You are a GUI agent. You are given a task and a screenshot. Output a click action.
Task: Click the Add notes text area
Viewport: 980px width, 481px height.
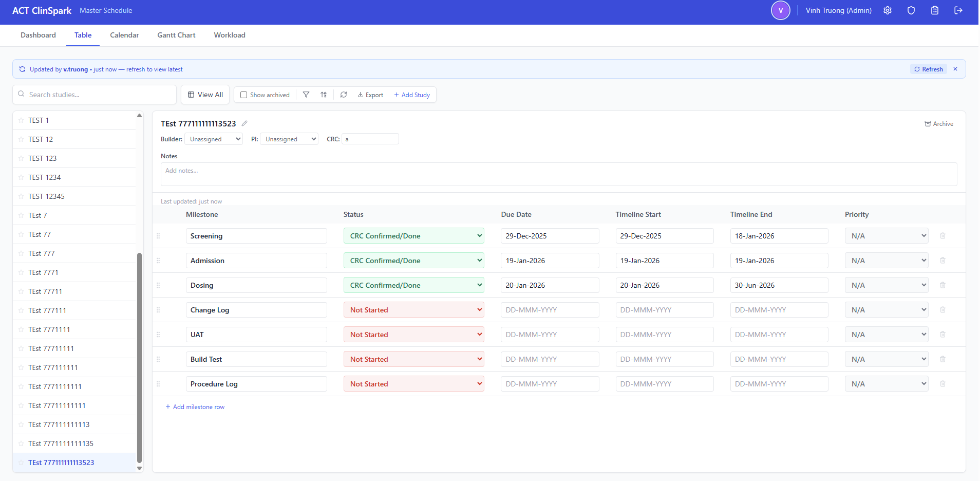click(559, 174)
